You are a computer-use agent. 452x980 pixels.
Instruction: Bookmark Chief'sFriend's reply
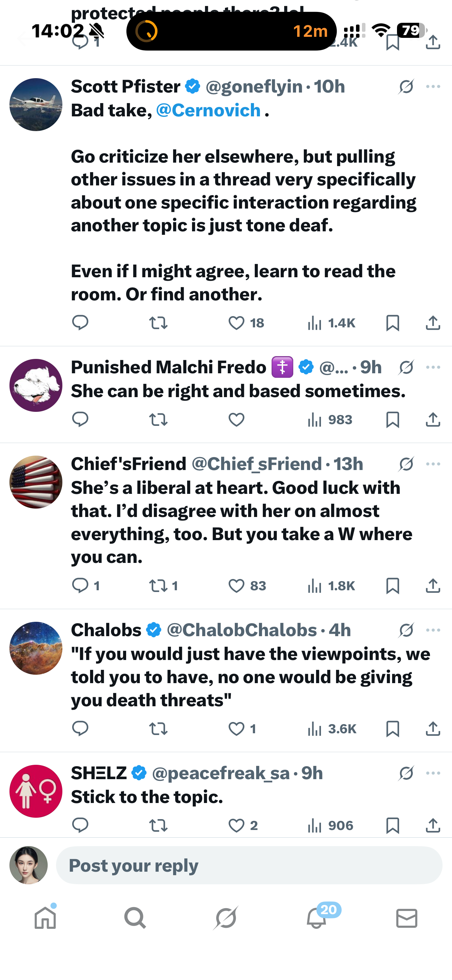[x=392, y=586]
